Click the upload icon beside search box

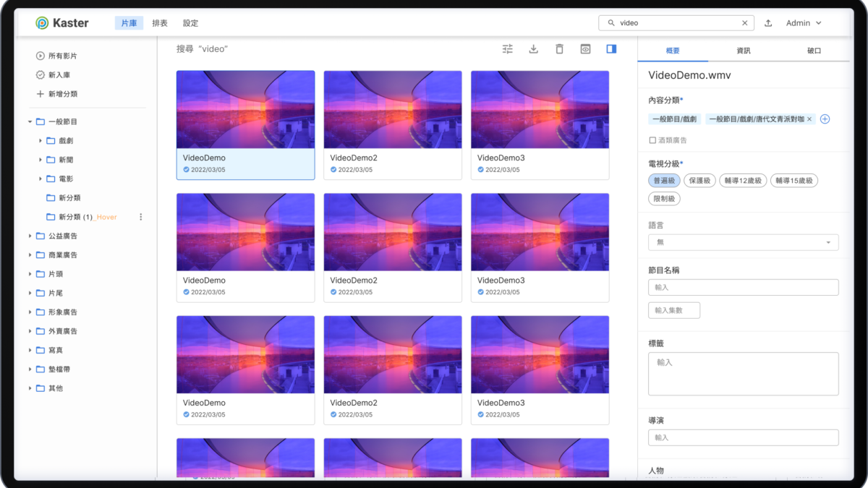tap(768, 23)
